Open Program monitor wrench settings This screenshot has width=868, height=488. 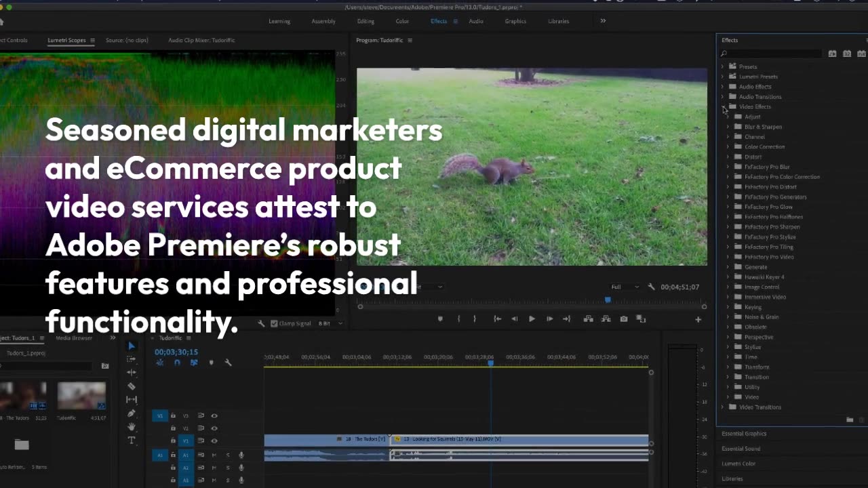652,287
